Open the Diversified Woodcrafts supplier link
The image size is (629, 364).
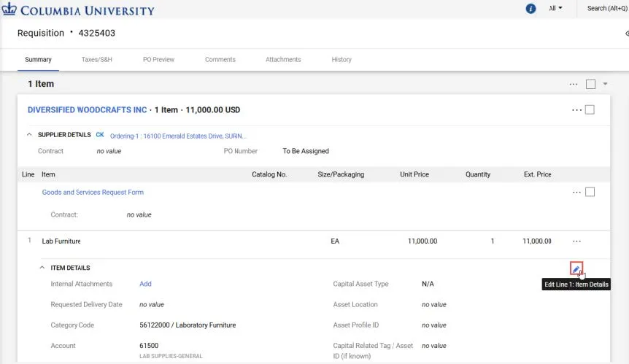pos(87,110)
